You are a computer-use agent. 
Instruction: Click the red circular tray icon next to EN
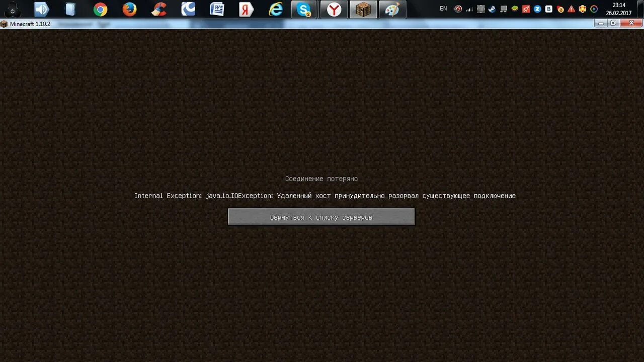coord(458,9)
